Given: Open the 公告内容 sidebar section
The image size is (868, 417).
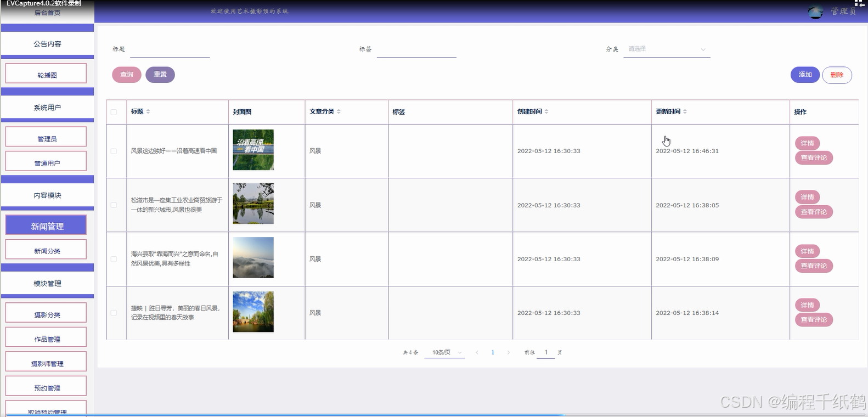Looking at the screenshot, I should pyautogui.click(x=47, y=44).
